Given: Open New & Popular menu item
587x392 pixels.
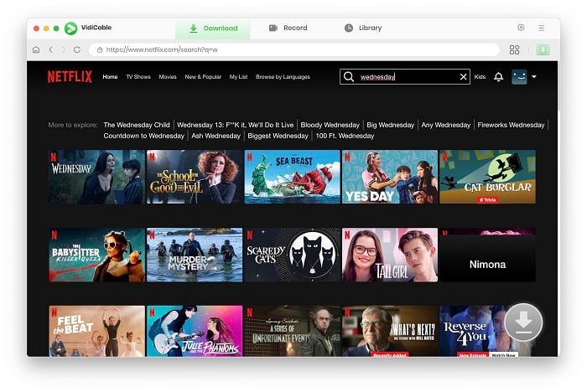Looking at the screenshot, I should [x=203, y=77].
